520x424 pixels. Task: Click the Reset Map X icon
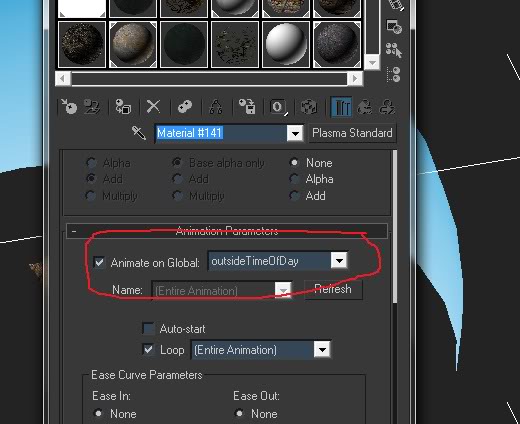tap(153, 107)
